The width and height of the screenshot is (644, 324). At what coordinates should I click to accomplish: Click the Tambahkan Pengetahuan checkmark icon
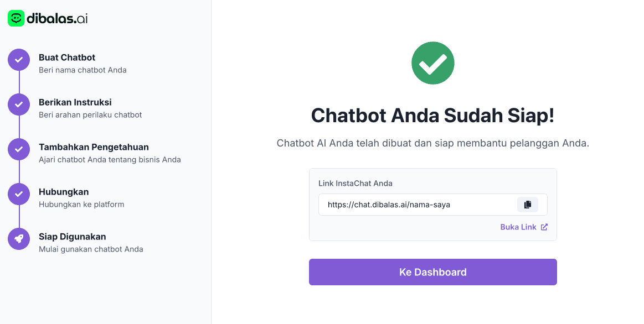click(18, 149)
